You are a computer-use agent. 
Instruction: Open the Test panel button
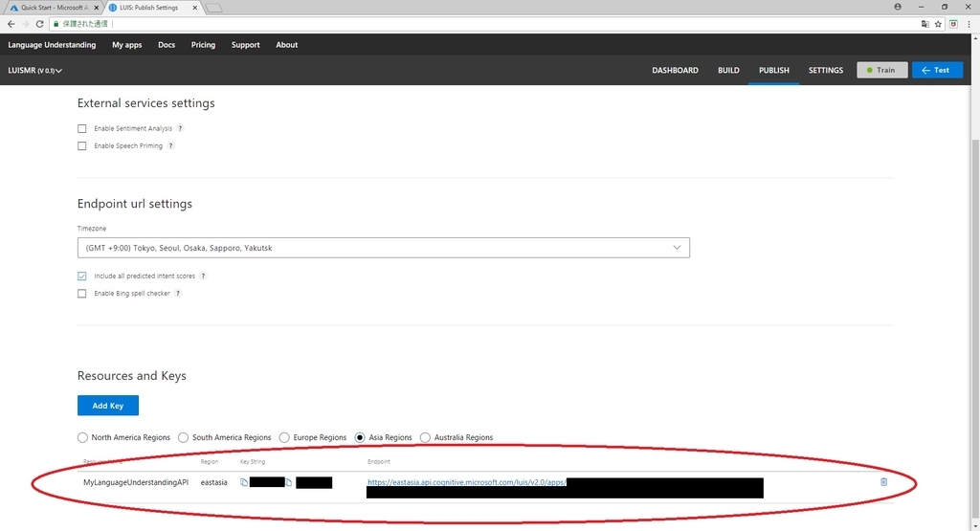point(937,70)
